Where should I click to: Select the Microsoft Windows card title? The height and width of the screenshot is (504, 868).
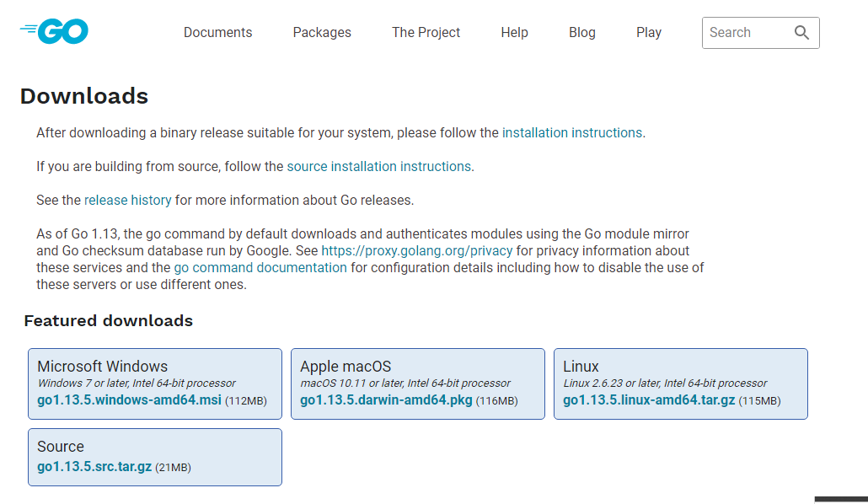[x=103, y=366]
